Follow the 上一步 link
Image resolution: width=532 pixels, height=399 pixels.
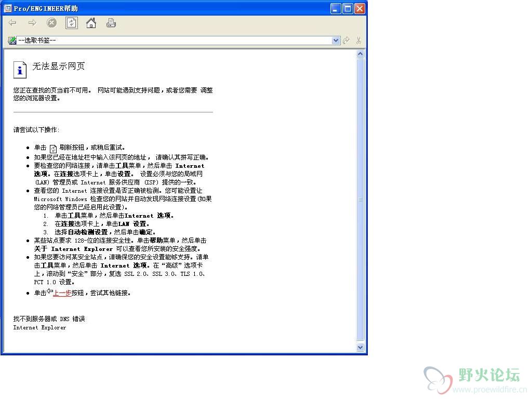62,293
